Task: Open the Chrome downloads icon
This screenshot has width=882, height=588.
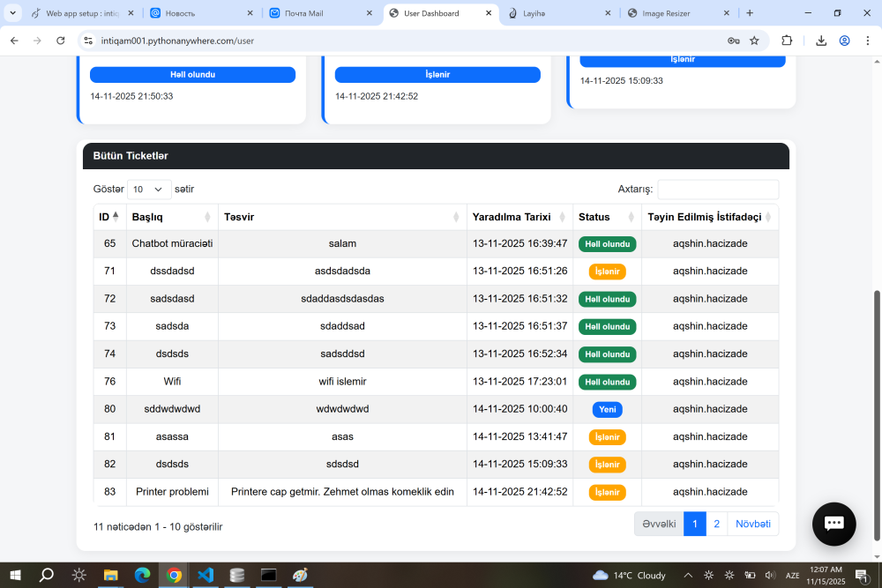Action: (x=820, y=41)
